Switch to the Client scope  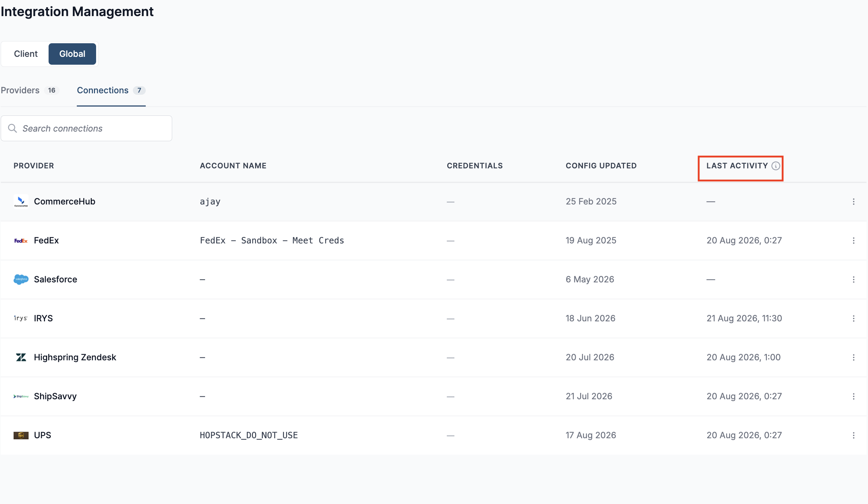click(x=26, y=54)
